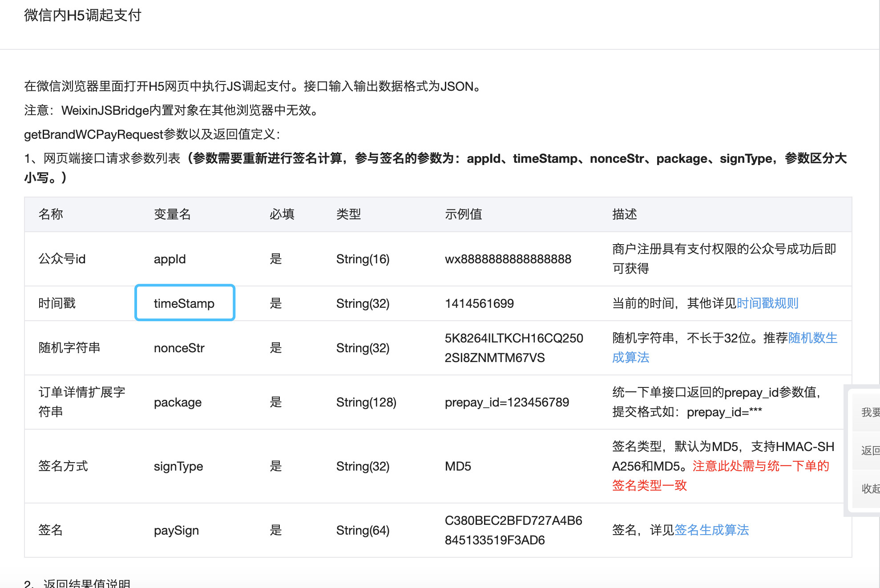Click the nonceStr variable name cell
Image resolution: width=880 pixels, height=588 pixels.
(179, 348)
